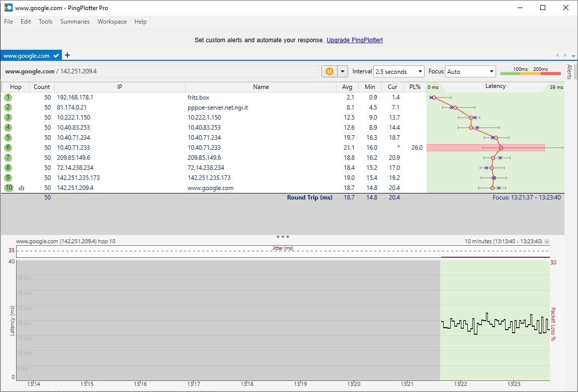Screen dimensions: 578x392
Task: Click the Min column header
Action: 370,87
